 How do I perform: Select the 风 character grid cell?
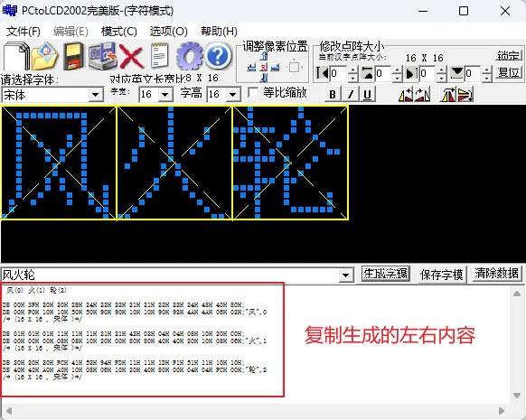[59, 163]
